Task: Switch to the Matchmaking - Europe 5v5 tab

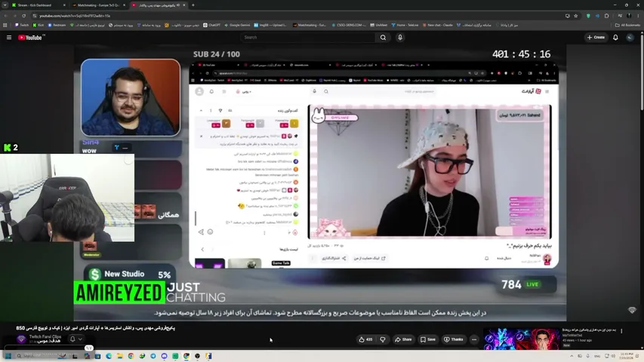Action: click(99, 5)
